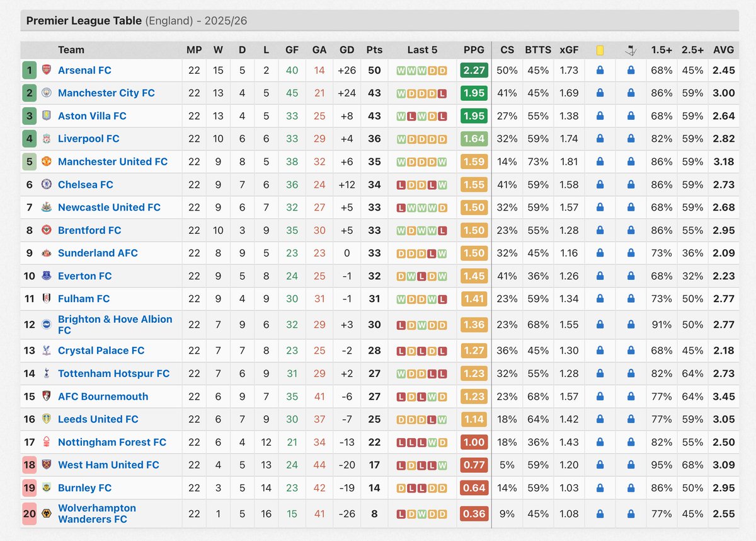Click Arsenal's 2.27 PPG green badge
This screenshot has height=541, width=756.
(x=474, y=71)
